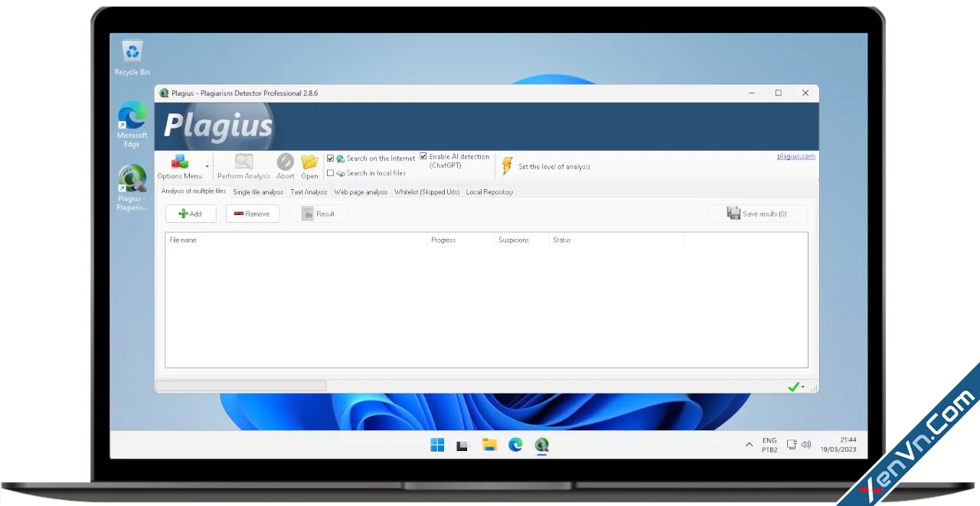Switch to Single file analysis tab
980x506 pixels.
(x=258, y=192)
